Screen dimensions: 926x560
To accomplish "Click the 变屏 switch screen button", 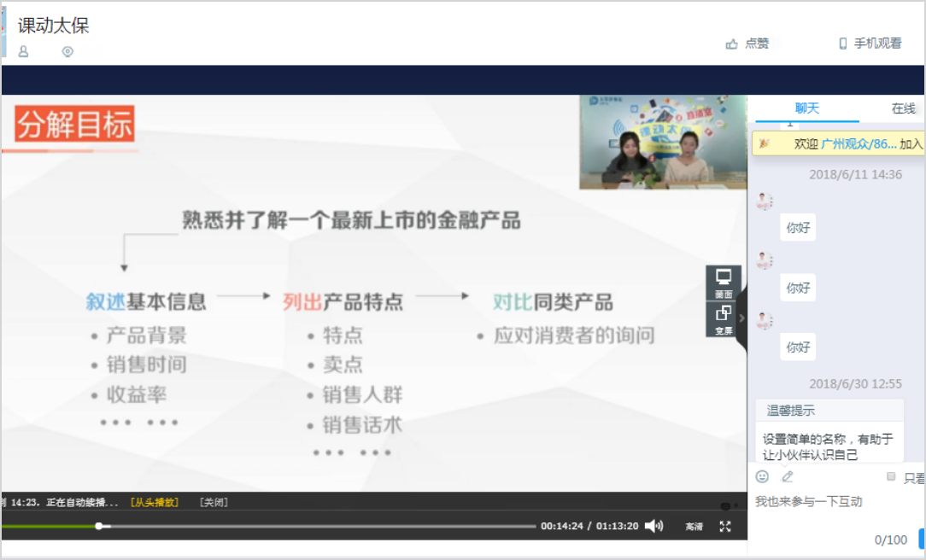I will point(723,319).
